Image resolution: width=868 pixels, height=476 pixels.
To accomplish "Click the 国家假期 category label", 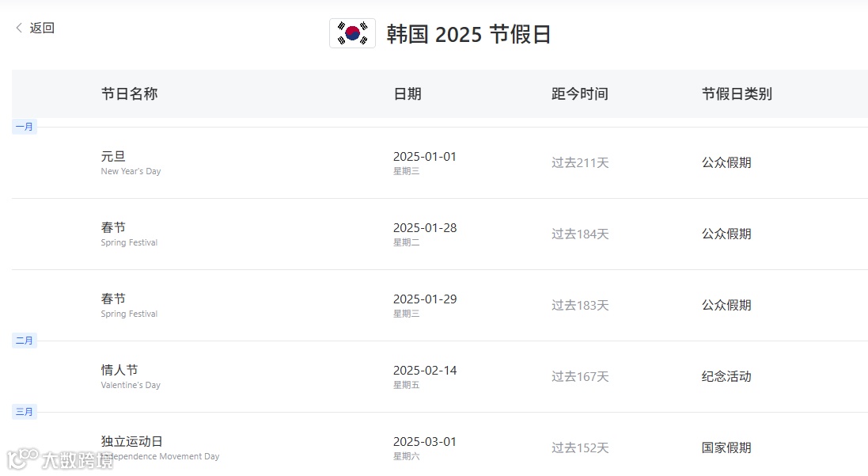I will click(726, 447).
